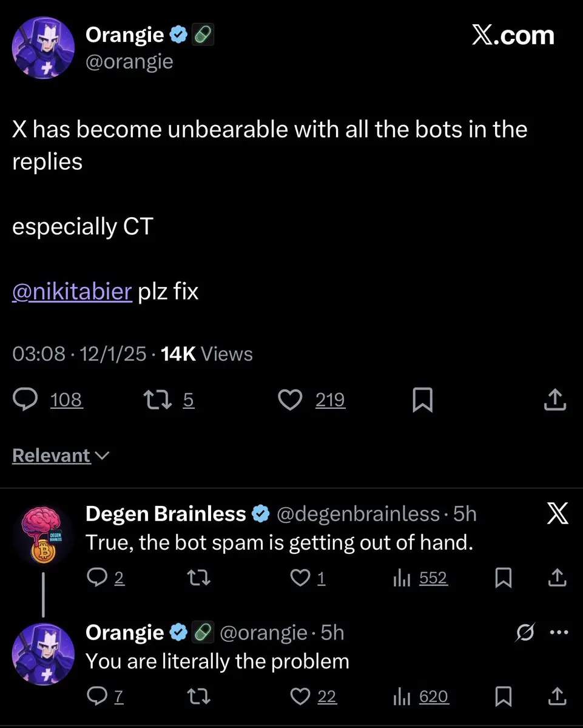The width and height of the screenshot is (583, 728).
Task: Bookmark the Degen Brainless reply
Action: (503, 578)
